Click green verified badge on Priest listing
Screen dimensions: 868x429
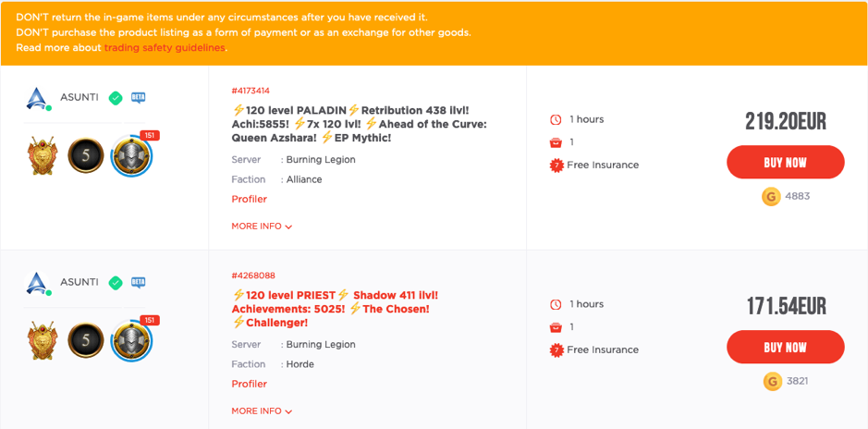pyautogui.click(x=116, y=283)
